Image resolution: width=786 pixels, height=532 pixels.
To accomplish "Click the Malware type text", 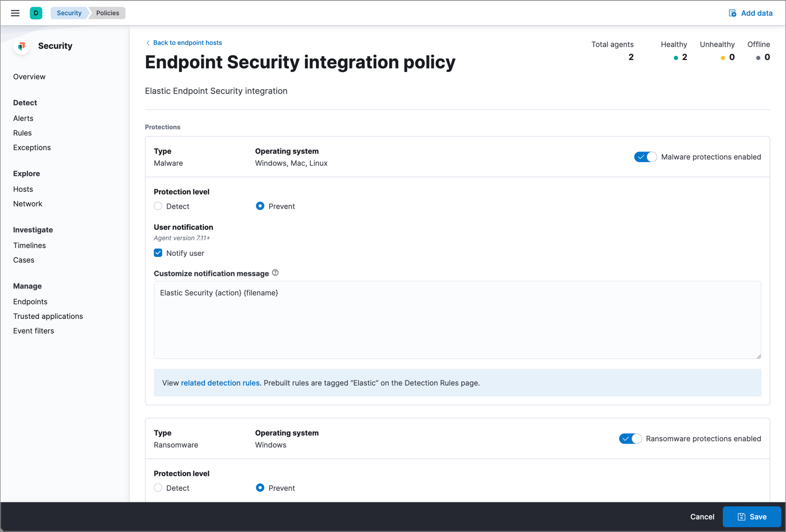I will 168,163.
